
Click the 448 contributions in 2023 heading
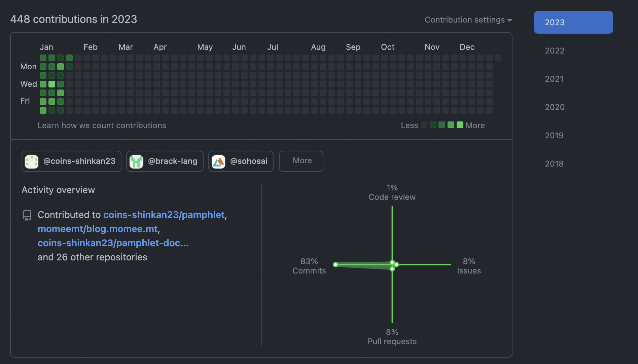point(74,19)
